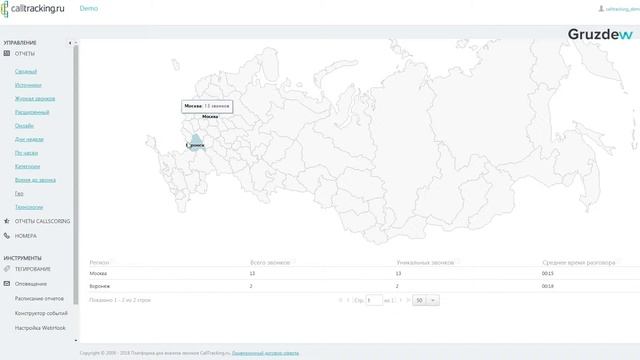Click the calltracking.ru logo
640x360 pixels.
tap(33, 9)
